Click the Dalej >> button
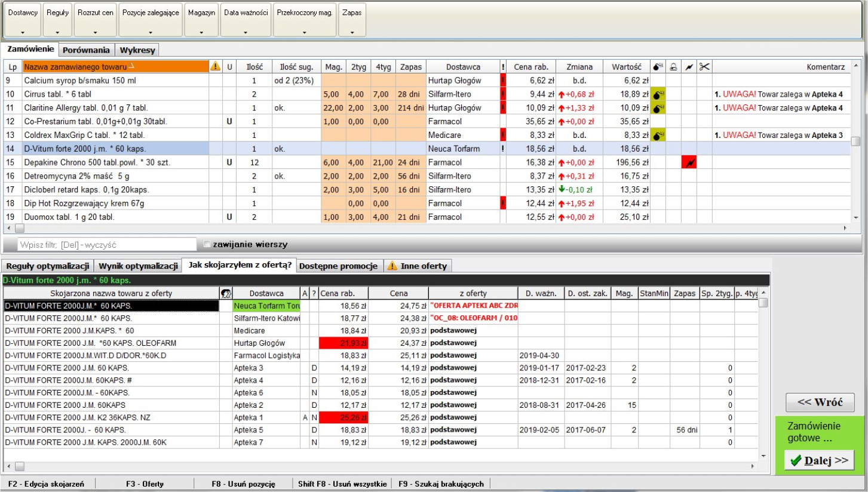 pyautogui.click(x=819, y=460)
